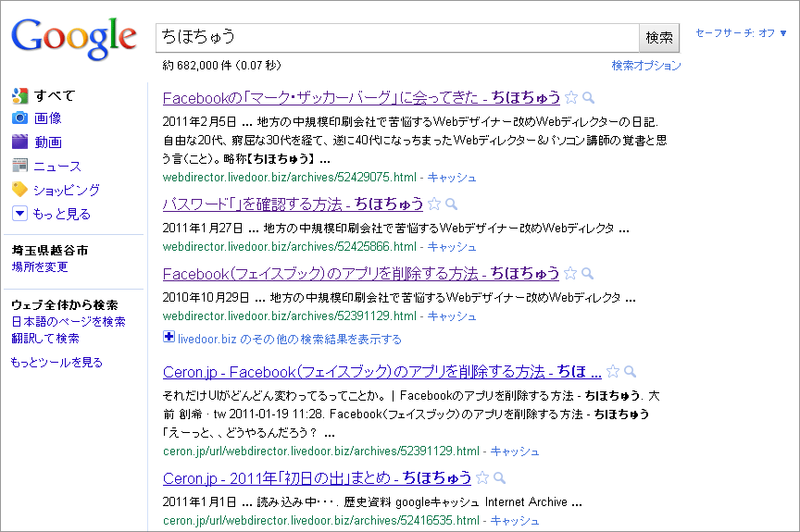Open キャッシュ for ceron.jp 52391129 result
The width and height of the screenshot is (800, 532).
coord(514,451)
